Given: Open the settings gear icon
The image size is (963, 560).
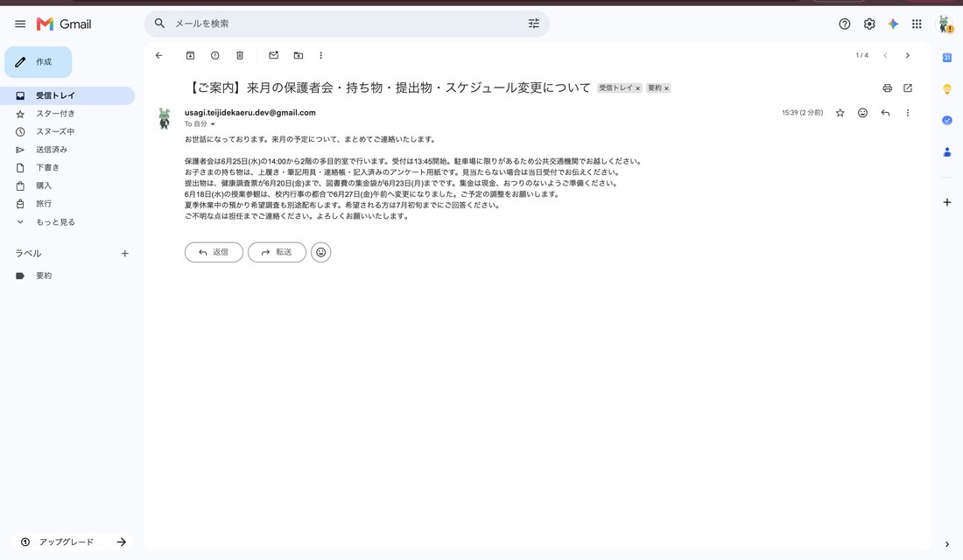Looking at the screenshot, I should coord(869,24).
